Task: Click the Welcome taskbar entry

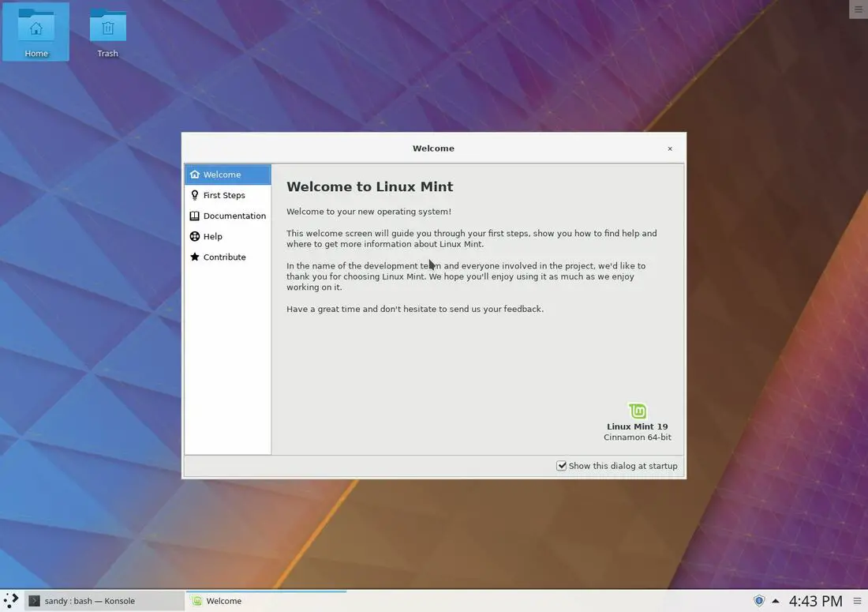Action: [266, 601]
